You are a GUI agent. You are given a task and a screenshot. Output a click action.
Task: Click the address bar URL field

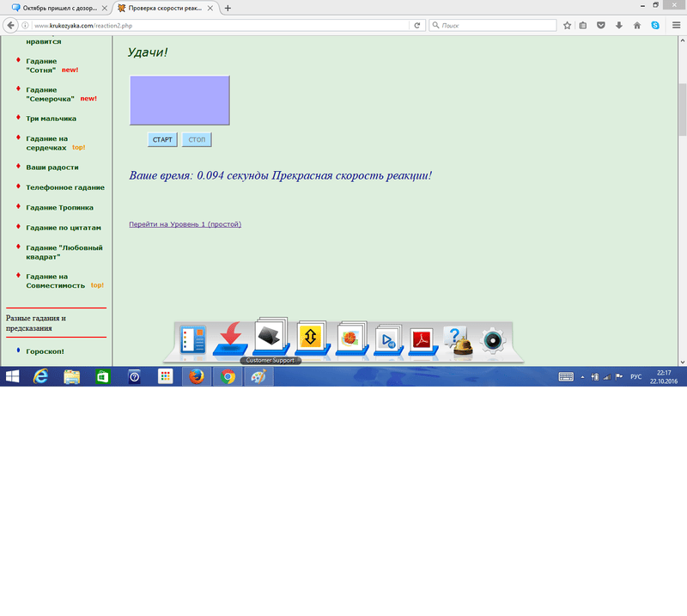pos(219,26)
